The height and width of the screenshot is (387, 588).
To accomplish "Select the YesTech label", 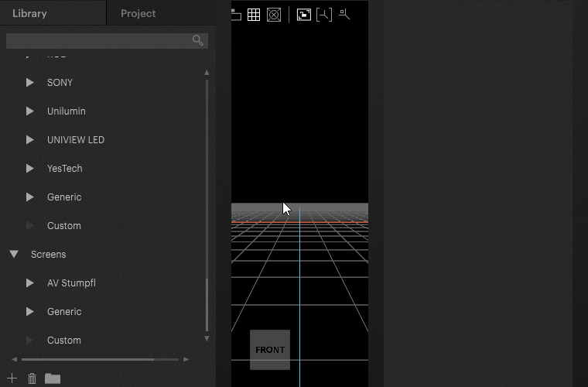I will click(x=64, y=169).
